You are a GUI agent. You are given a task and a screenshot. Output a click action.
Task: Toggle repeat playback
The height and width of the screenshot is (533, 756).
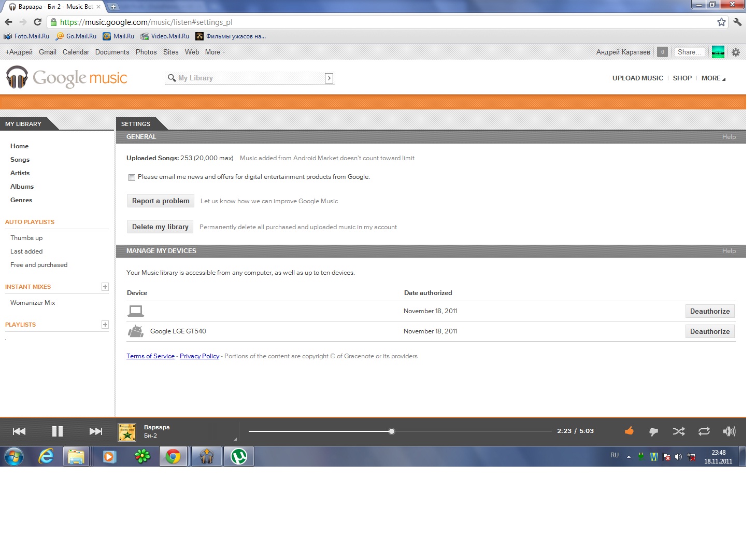(704, 431)
